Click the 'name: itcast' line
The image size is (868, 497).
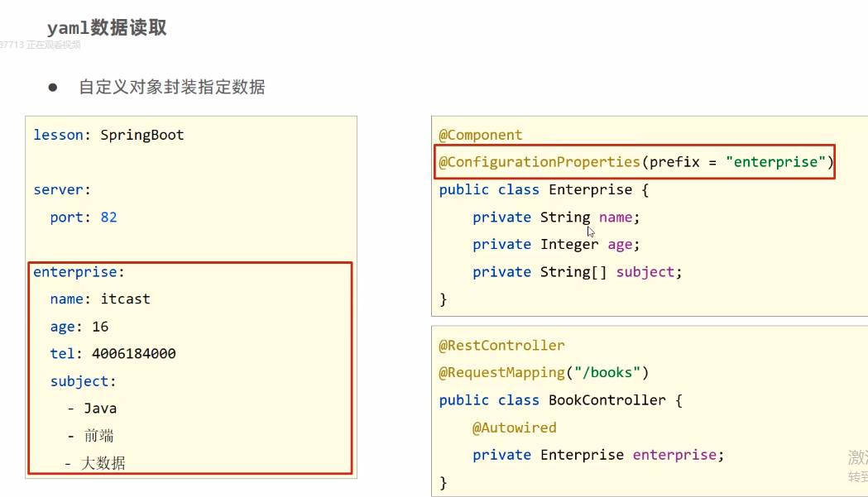(x=99, y=299)
